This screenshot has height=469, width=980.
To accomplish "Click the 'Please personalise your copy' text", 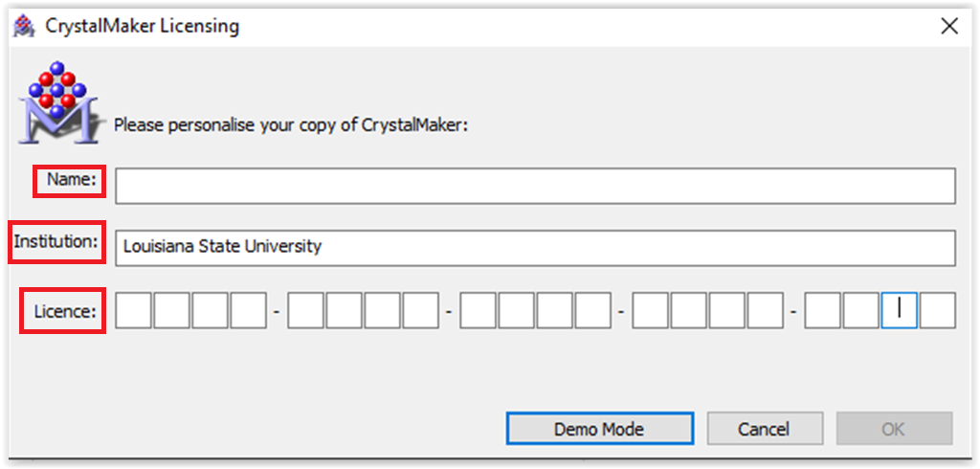I will (x=290, y=124).
